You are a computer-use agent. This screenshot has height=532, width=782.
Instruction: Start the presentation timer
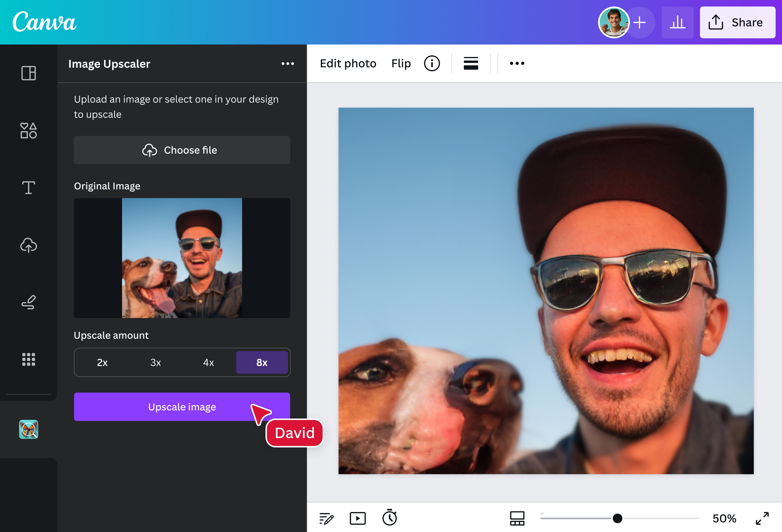click(x=390, y=518)
